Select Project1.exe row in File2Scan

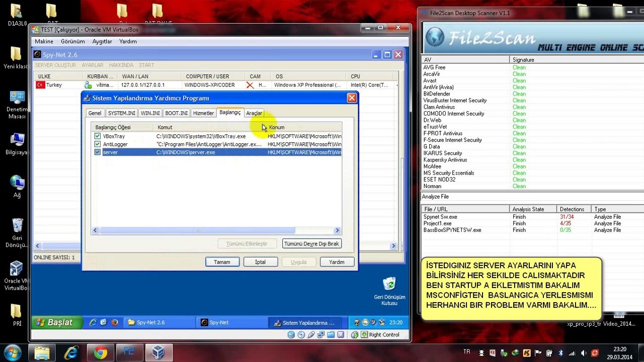[x=533, y=223]
